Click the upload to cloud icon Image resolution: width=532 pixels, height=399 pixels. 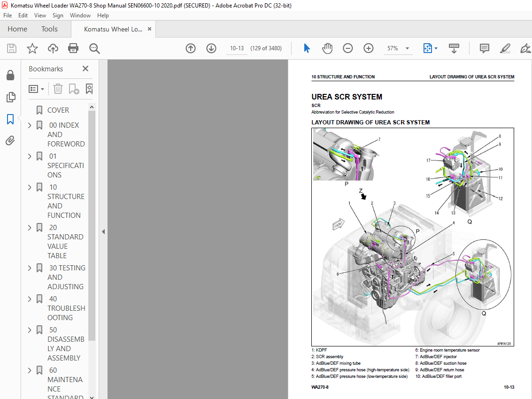53,48
